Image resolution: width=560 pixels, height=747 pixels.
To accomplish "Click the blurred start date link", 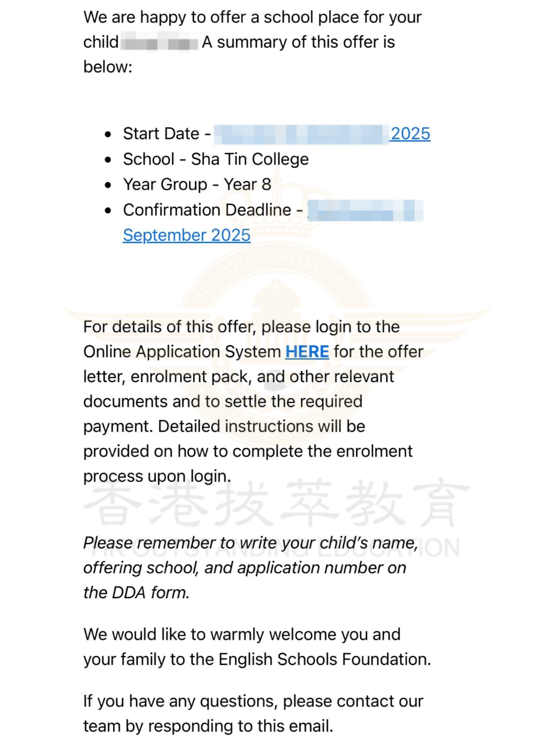I will [301, 134].
